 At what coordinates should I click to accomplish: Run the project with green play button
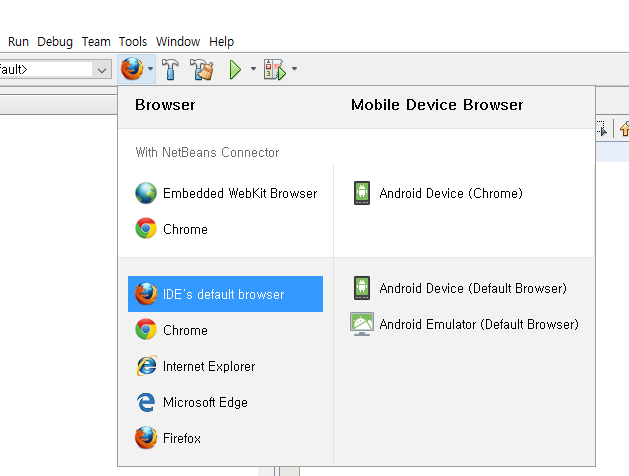pos(235,69)
